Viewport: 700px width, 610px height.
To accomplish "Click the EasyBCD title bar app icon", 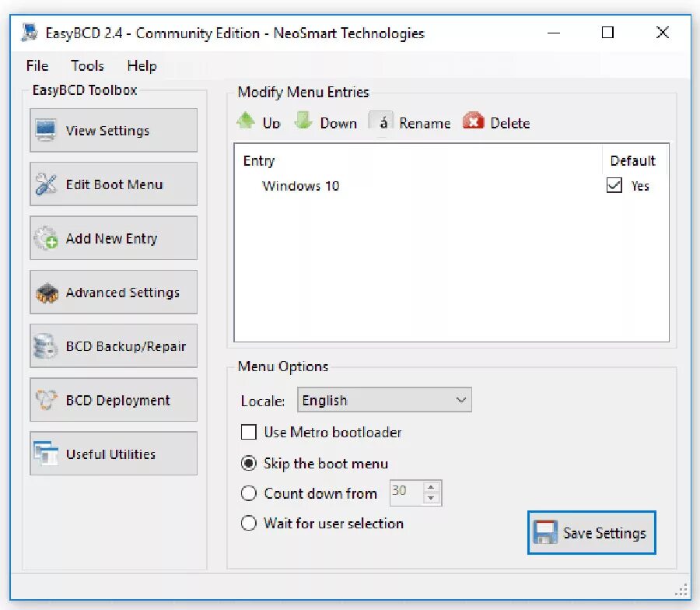I will point(30,33).
